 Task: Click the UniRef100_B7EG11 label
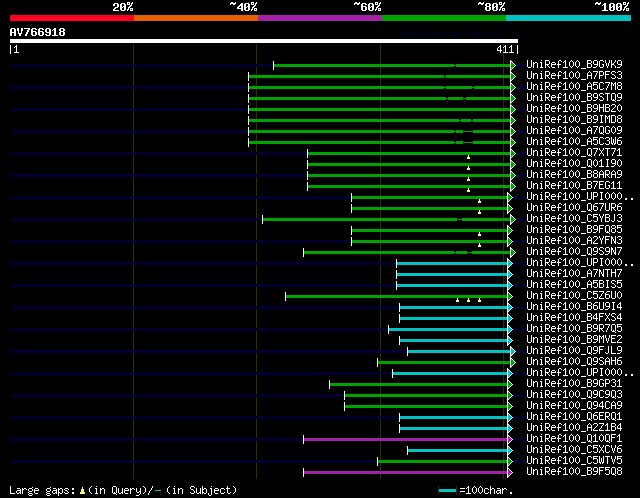tap(574, 186)
